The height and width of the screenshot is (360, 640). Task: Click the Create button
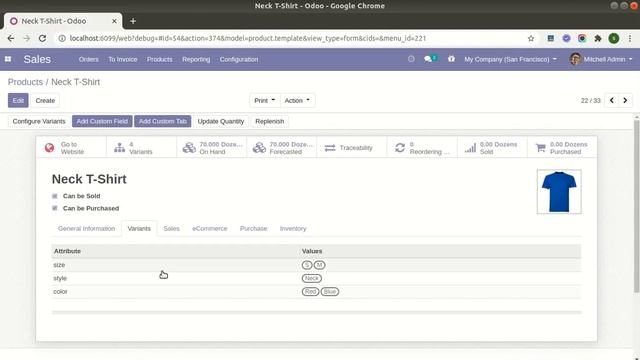pos(45,100)
